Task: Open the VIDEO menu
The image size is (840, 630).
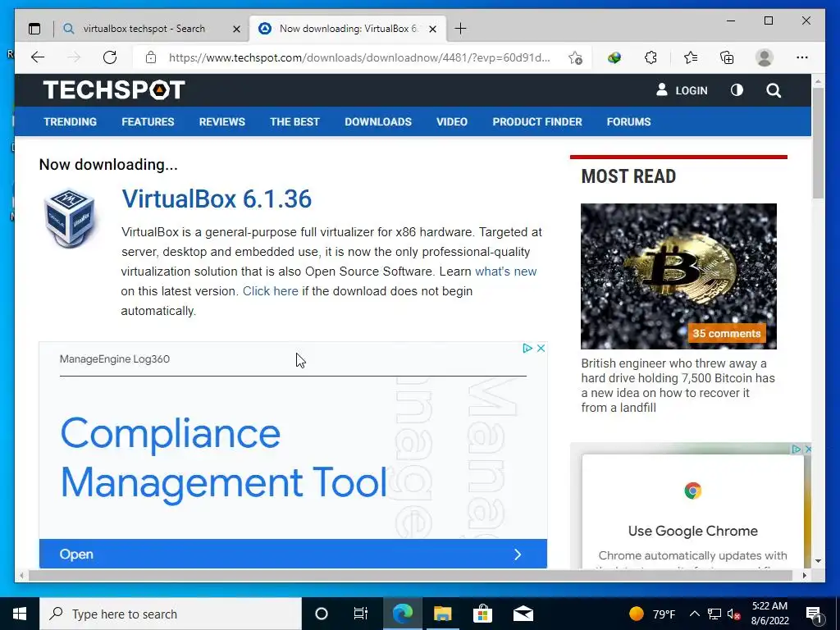Action: 452,121
